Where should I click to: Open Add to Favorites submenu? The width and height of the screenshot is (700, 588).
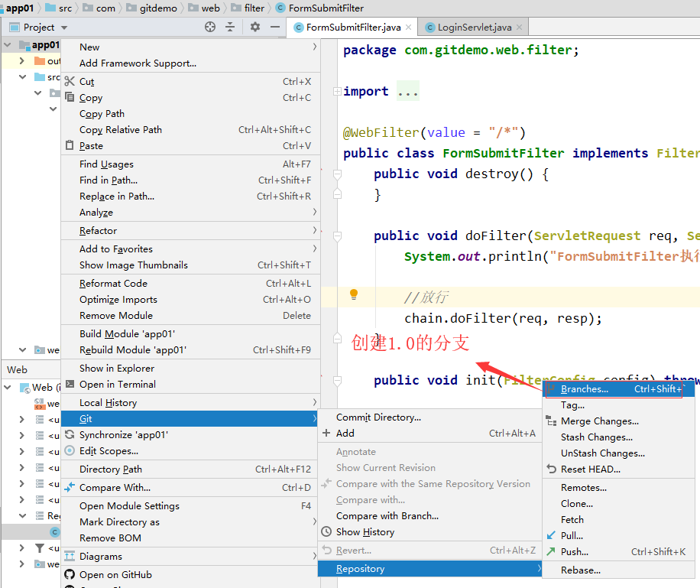pos(190,249)
